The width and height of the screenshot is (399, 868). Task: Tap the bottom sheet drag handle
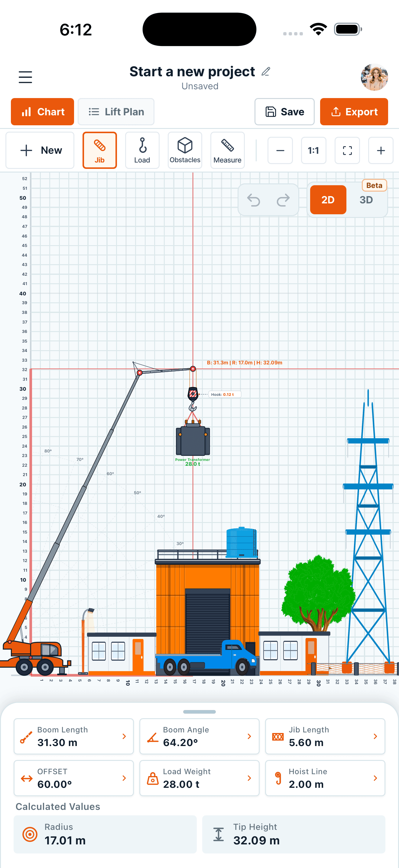point(199,712)
